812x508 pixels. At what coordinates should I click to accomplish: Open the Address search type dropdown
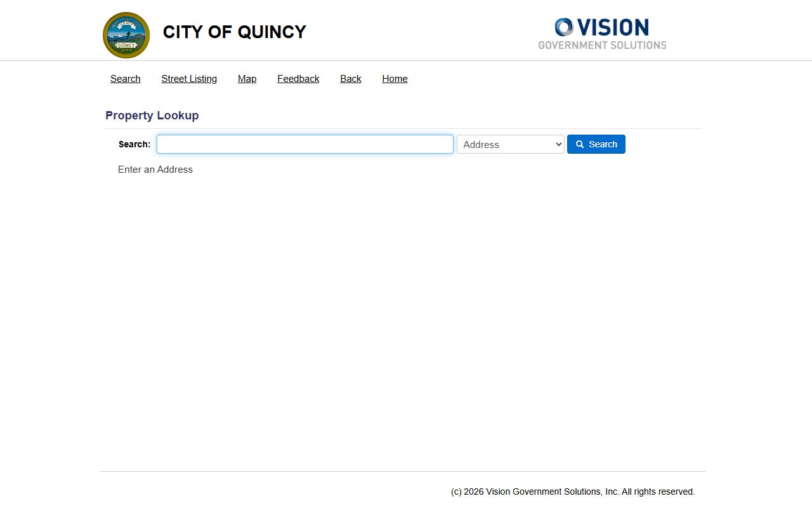511,144
